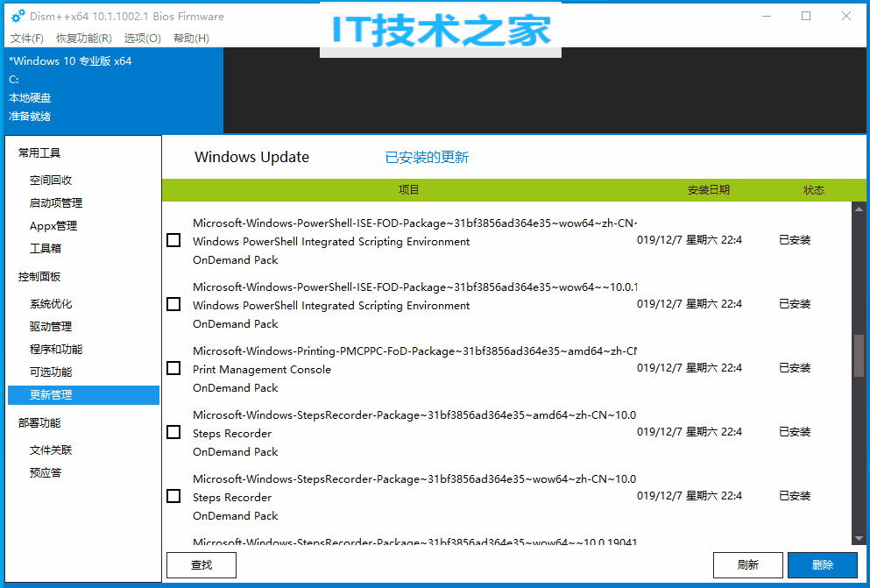Click the StepsRecorder wow64~zh-CN package name
The width and height of the screenshot is (870, 588).
point(414,478)
